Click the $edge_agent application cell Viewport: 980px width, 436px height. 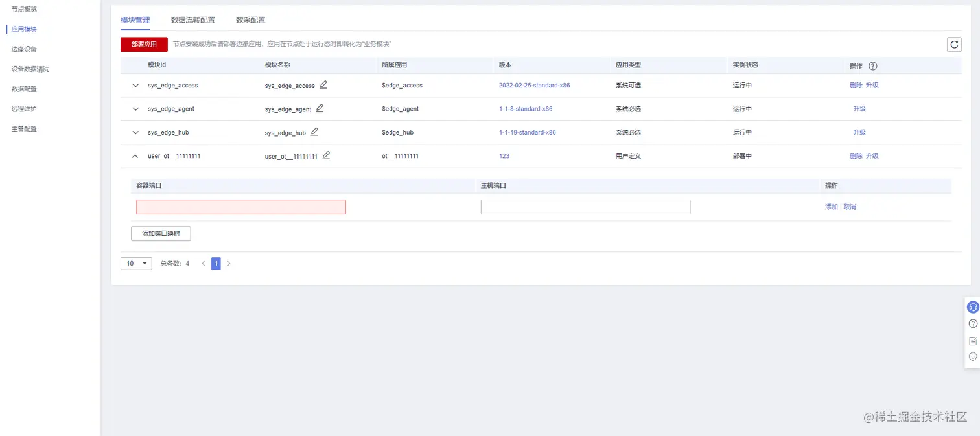401,109
